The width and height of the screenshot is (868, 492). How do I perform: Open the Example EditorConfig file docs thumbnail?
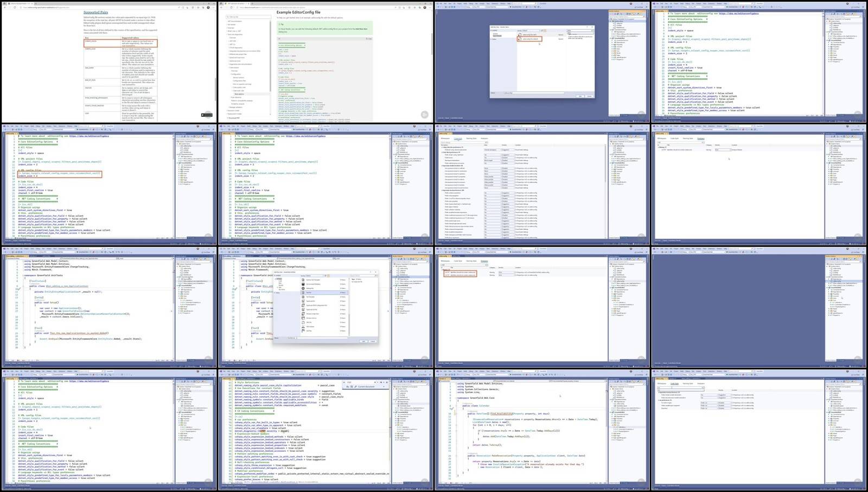325,62
